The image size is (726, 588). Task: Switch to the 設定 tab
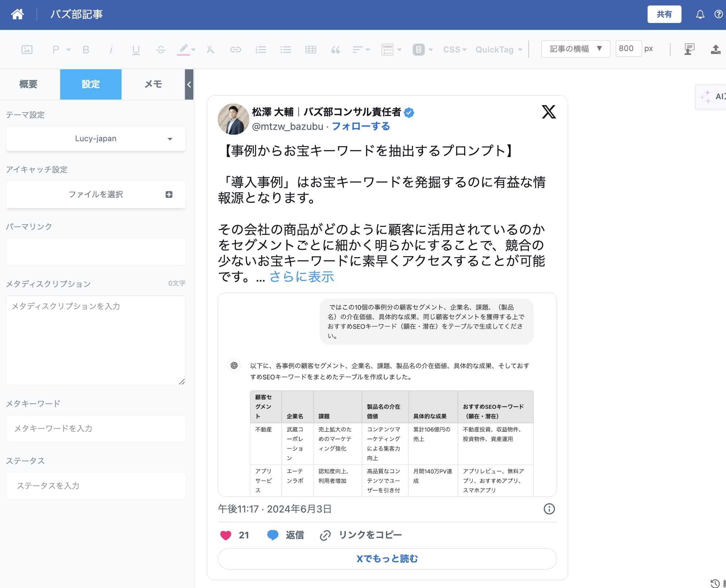(x=91, y=84)
